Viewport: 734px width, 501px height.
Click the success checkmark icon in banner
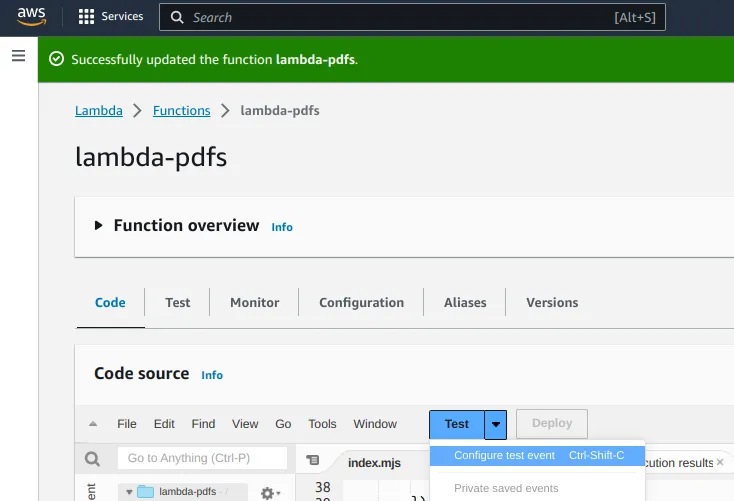[57, 59]
